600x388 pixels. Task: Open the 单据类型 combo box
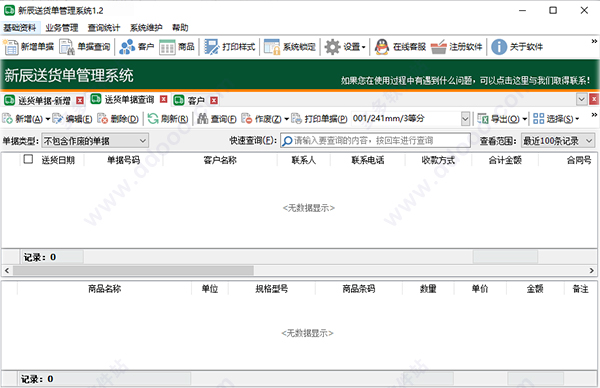(x=95, y=141)
